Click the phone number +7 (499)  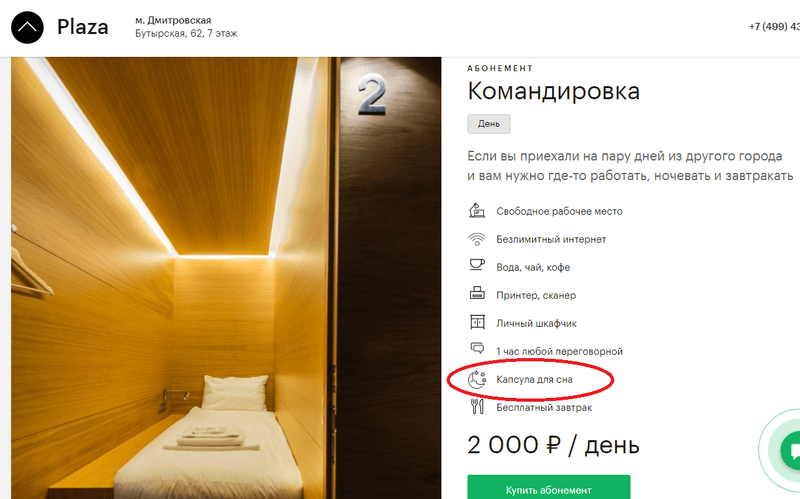[774, 27]
